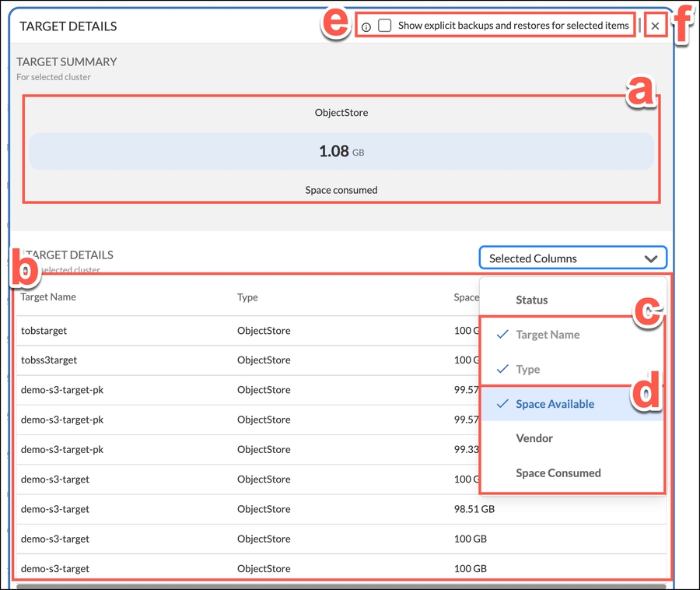The height and width of the screenshot is (590, 700).
Task: Click the Selected Columns chevron arrow
Action: coord(651,259)
